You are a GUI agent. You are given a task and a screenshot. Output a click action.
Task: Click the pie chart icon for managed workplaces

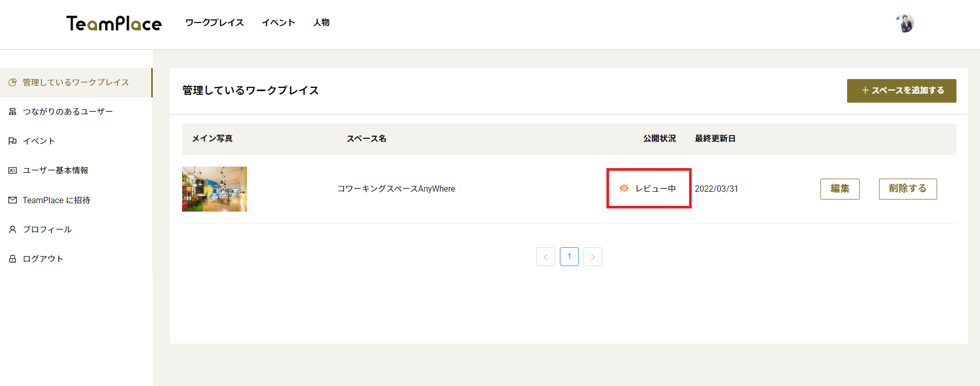coord(13,82)
